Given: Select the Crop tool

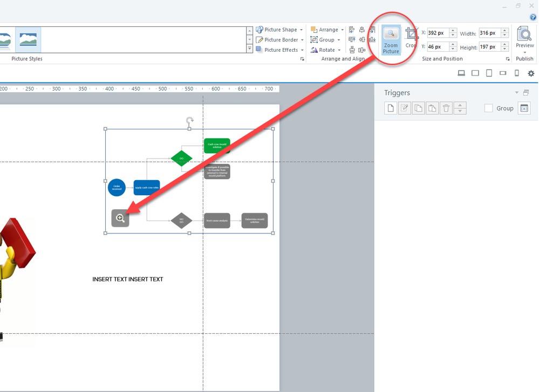Looking at the screenshot, I should 411,38.
